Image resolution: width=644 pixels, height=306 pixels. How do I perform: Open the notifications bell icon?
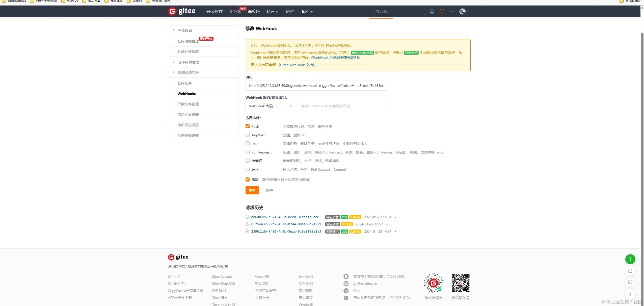[x=432, y=11]
